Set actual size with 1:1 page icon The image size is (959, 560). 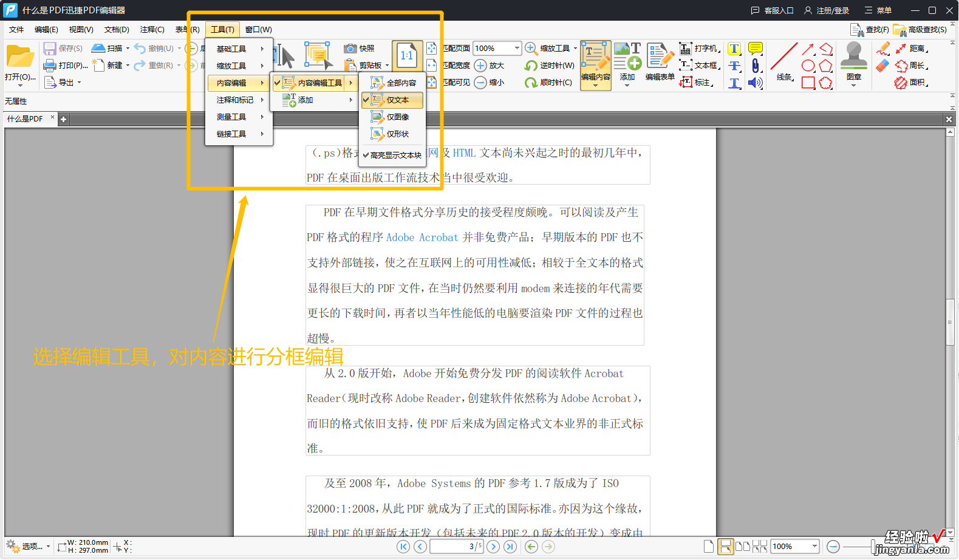[x=407, y=56]
